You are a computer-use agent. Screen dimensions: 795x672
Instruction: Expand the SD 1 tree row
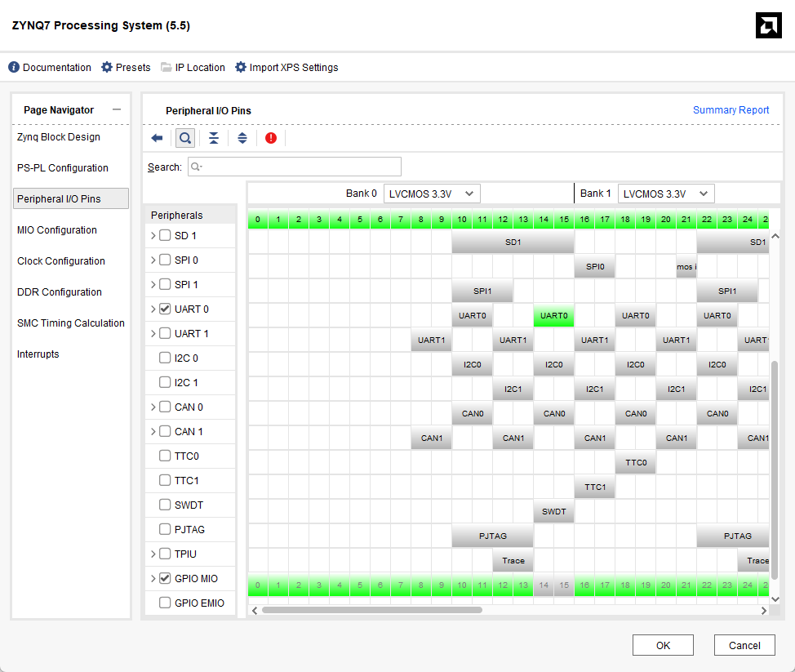153,235
